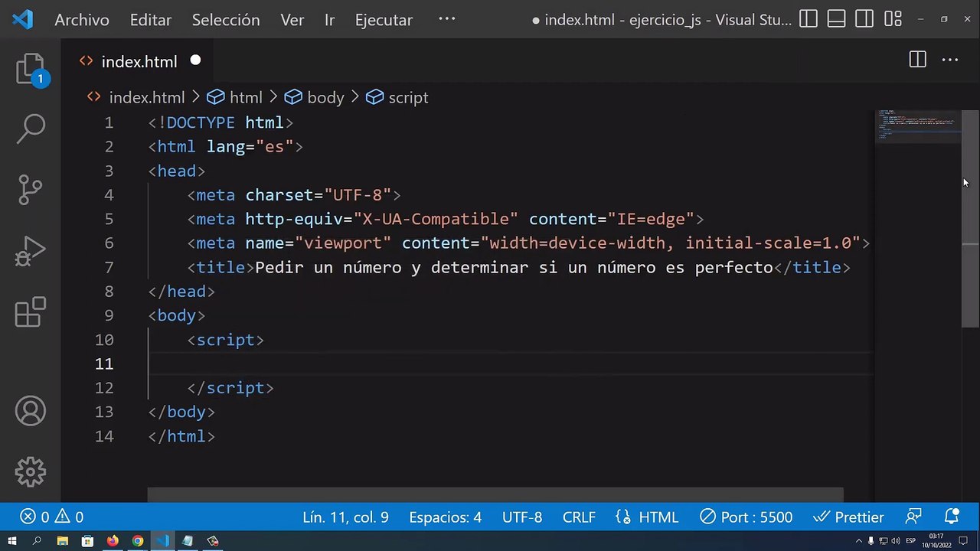Launch Google Chrome from the taskbar
Viewport: 980px width, 551px height.
tap(138, 541)
